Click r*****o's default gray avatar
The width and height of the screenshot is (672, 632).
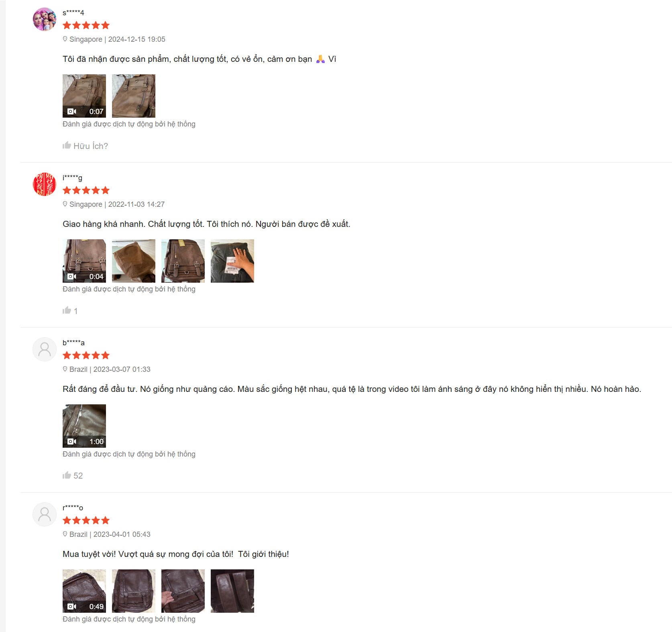point(45,514)
